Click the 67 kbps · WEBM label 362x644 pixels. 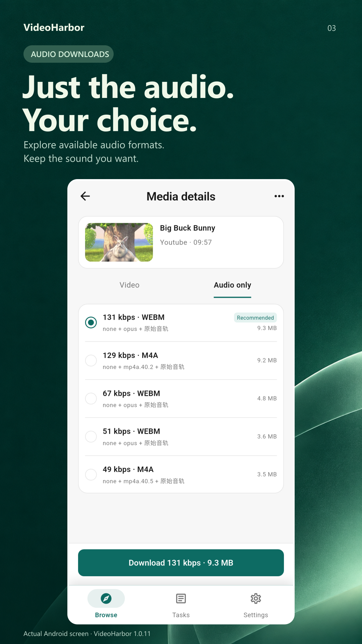tap(131, 393)
